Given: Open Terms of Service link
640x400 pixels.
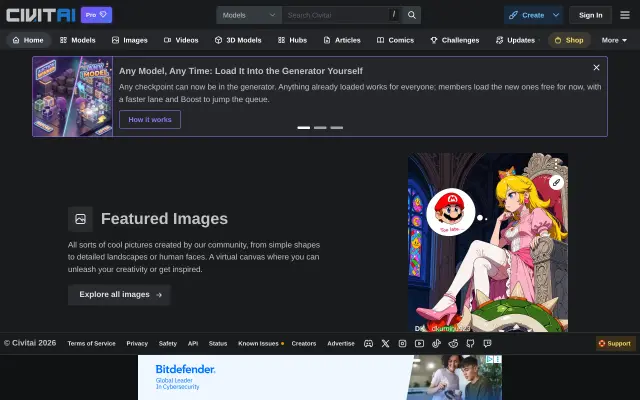Looking at the screenshot, I should 91,344.
